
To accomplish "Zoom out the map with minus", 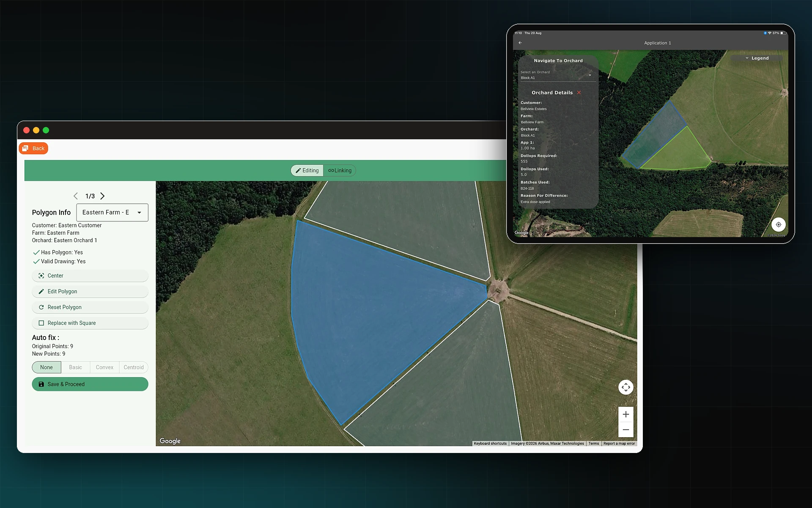I will [x=626, y=430].
